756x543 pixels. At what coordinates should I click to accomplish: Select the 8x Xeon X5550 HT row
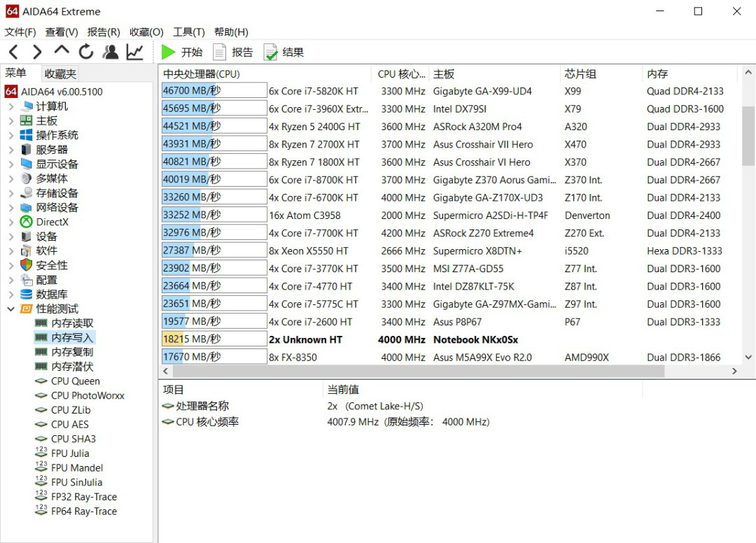click(x=449, y=251)
